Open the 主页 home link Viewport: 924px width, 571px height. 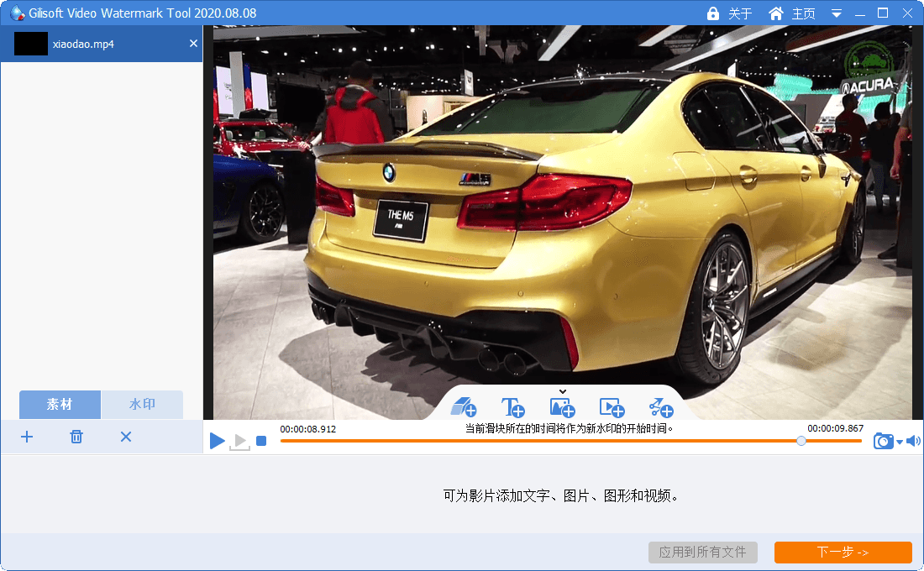pos(792,13)
